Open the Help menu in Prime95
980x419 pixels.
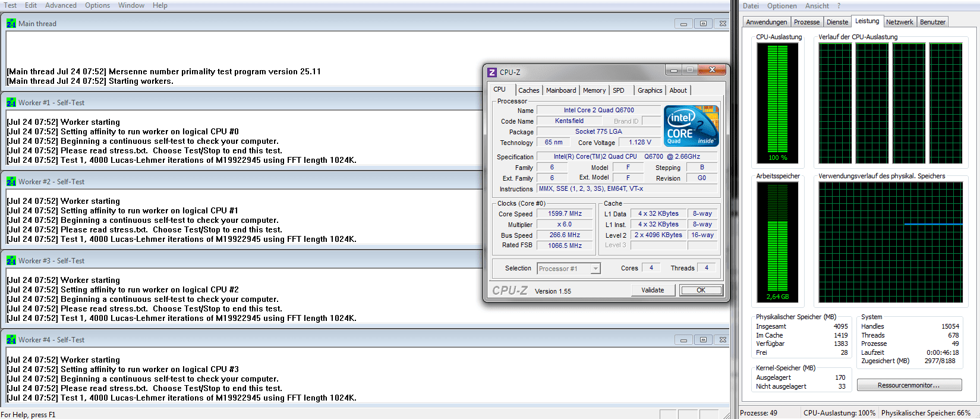pyautogui.click(x=160, y=5)
